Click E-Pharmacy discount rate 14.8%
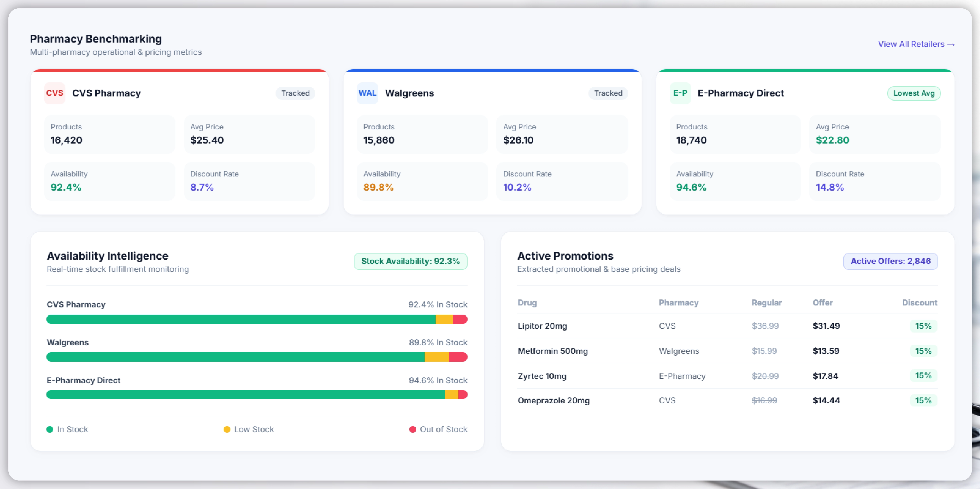This screenshot has width=980, height=489. [x=830, y=187]
